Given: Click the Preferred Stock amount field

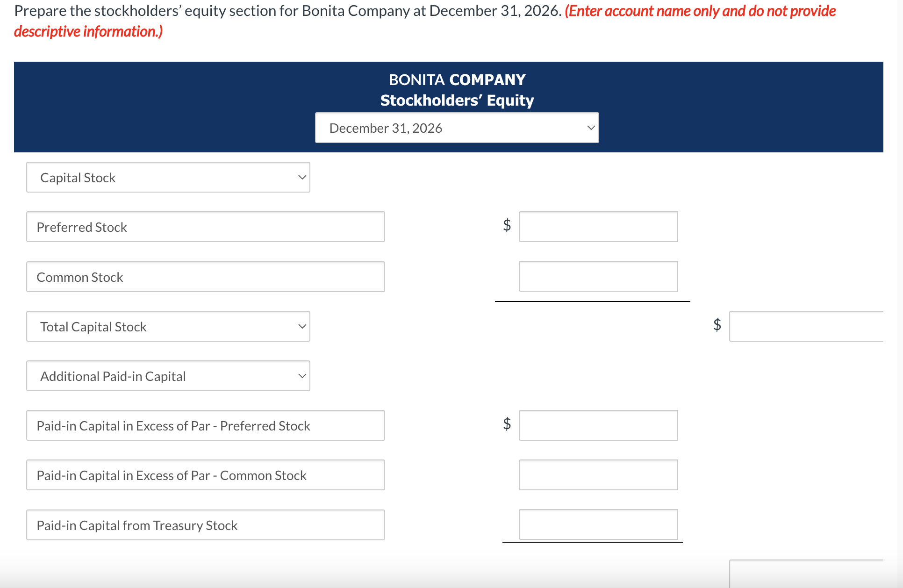Looking at the screenshot, I should click(x=600, y=227).
